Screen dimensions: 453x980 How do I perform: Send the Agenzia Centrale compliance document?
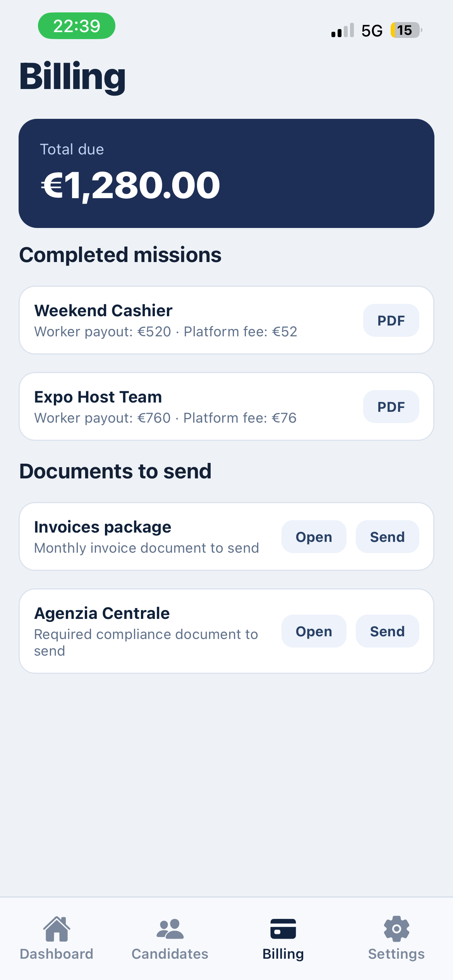click(388, 631)
